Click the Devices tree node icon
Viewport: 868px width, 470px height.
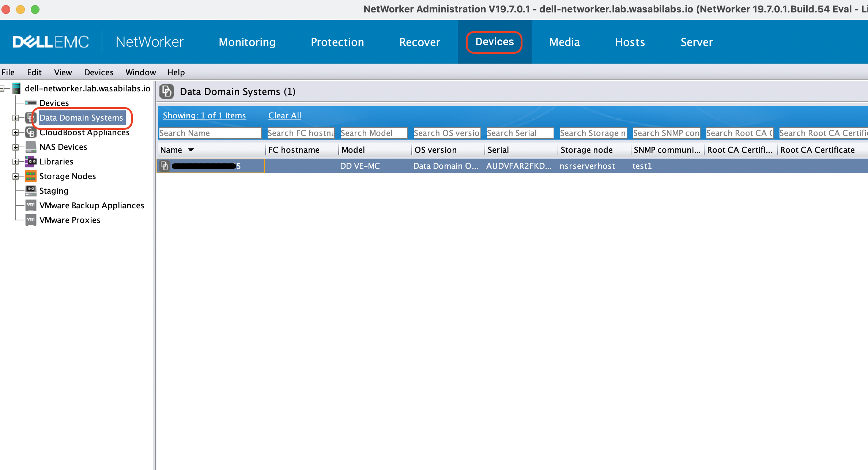point(31,103)
